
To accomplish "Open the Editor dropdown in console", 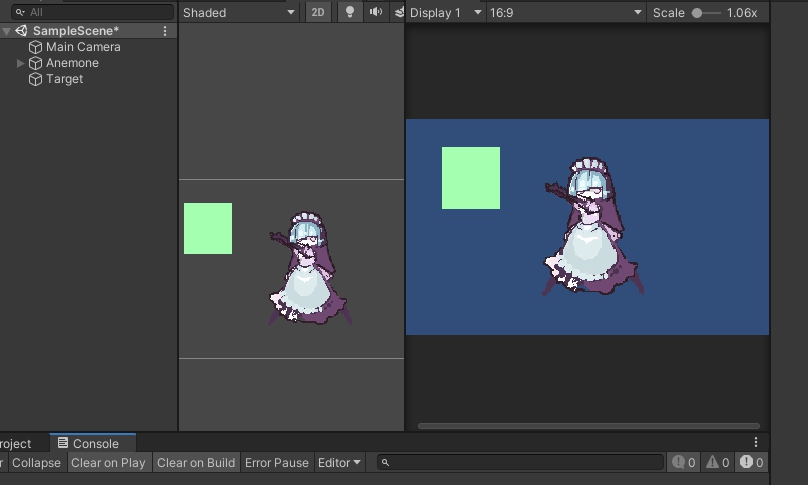I will 339,463.
